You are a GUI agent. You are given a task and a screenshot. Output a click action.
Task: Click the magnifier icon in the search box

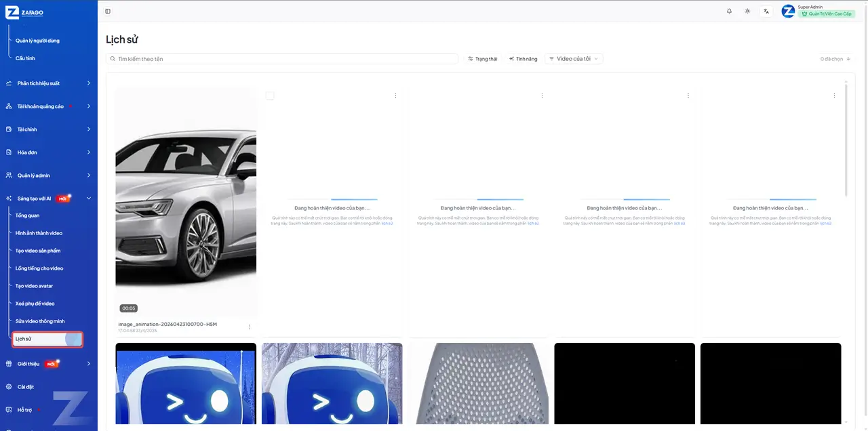click(x=113, y=59)
